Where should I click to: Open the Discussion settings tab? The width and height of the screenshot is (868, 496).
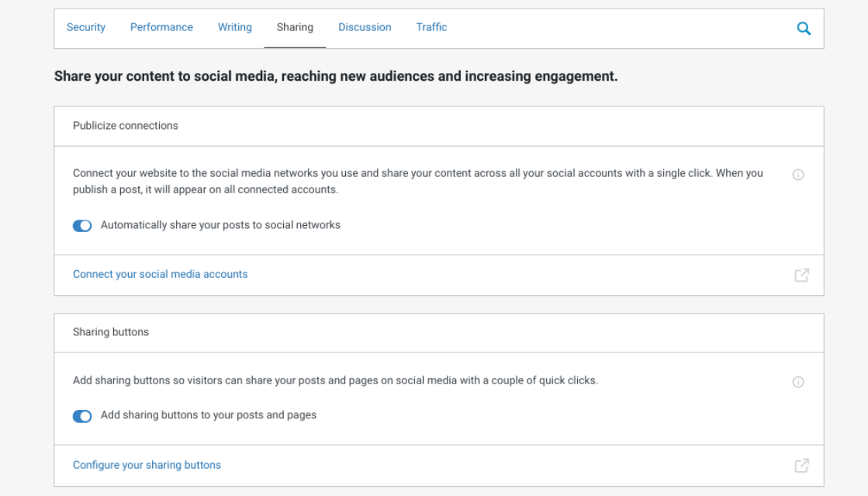365,27
